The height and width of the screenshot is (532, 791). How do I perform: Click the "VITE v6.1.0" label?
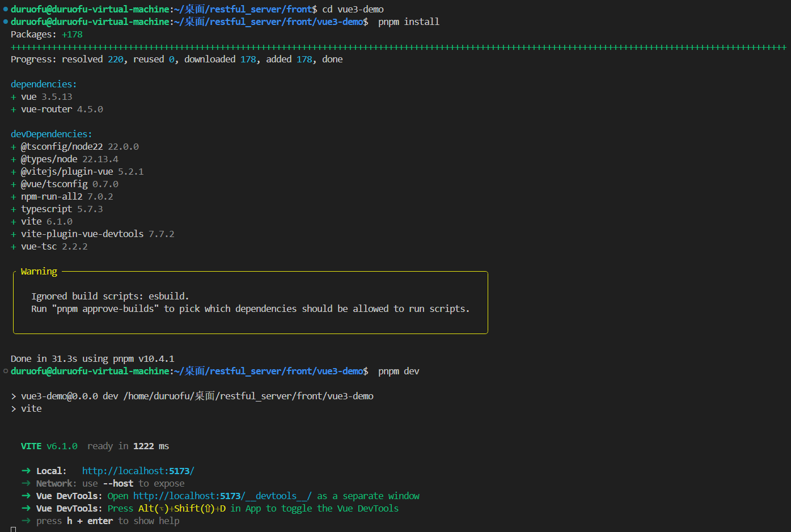(x=49, y=446)
